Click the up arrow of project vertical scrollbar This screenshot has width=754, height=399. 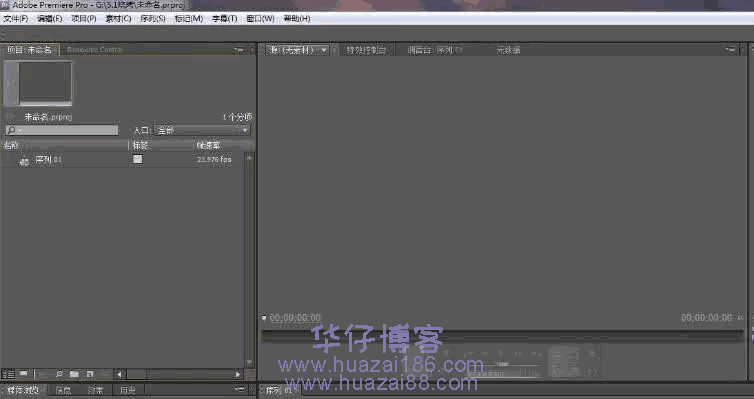click(249, 158)
